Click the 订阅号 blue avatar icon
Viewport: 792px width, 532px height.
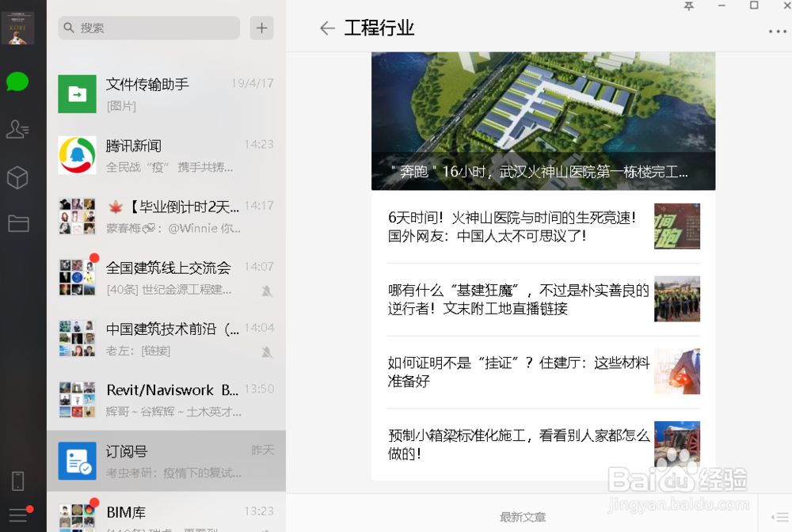coord(78,461)
